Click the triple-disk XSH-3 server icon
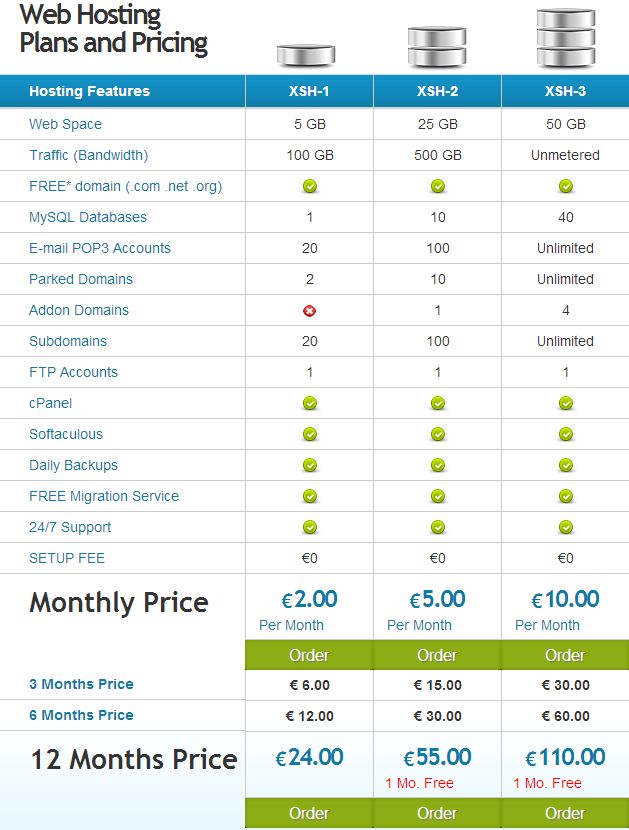629x830 pixels. click(565, 38)
